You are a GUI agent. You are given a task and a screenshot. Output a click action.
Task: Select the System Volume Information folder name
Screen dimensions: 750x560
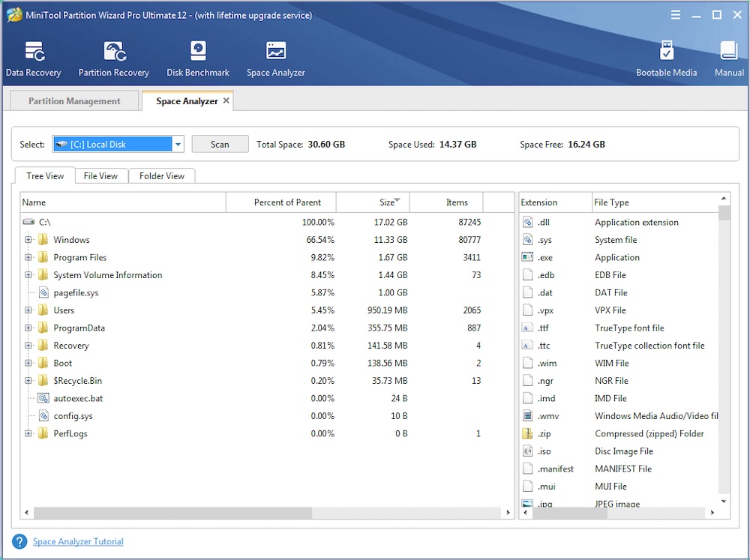(x=107, y=275)
